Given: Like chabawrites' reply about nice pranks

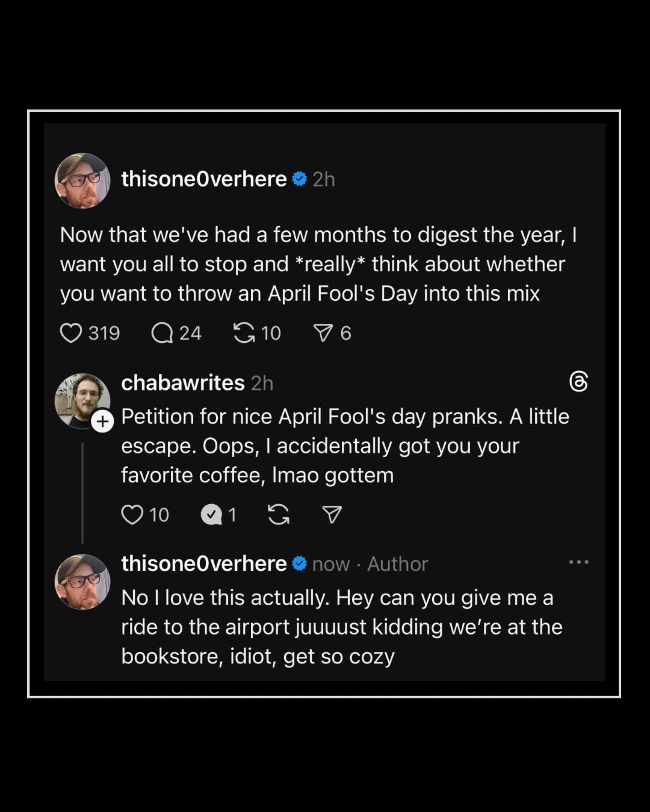Looking at the screenshot, I should 132,515.
